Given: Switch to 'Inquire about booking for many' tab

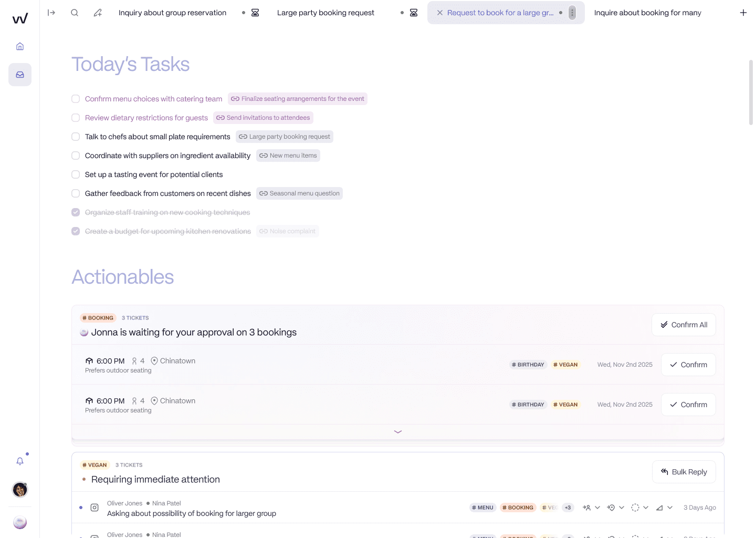Looking at the screenshot, I should 648,13.
